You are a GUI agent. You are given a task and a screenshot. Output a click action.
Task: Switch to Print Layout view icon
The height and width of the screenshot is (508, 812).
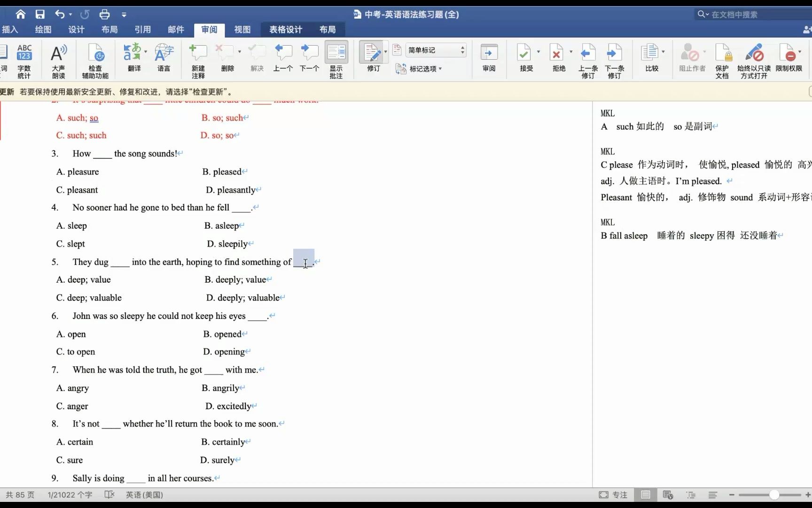pyautogui.click(x=646, y=495)
